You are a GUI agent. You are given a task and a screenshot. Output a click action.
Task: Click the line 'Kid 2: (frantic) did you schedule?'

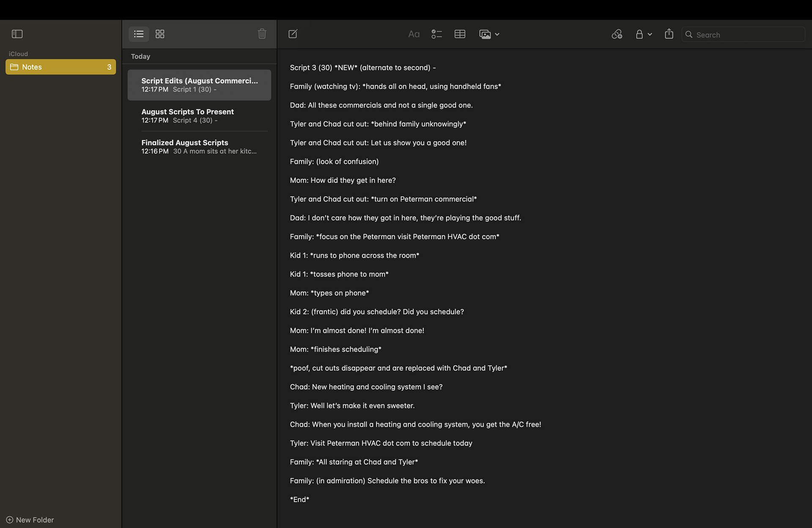(x=376, y=312)
